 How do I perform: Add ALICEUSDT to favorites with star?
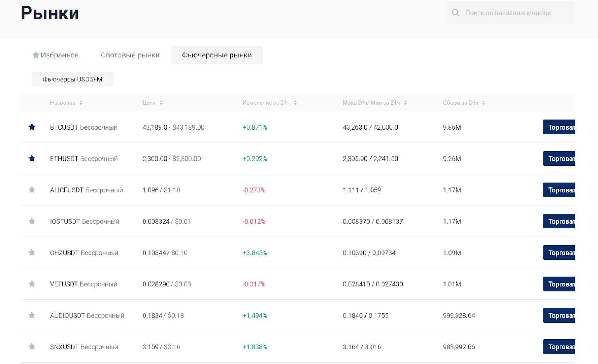tap(32, 190)
